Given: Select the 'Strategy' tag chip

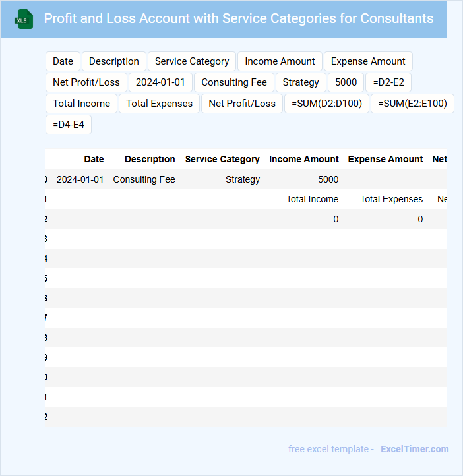Looking at the screenshot, I should click(x=301, y=82).
